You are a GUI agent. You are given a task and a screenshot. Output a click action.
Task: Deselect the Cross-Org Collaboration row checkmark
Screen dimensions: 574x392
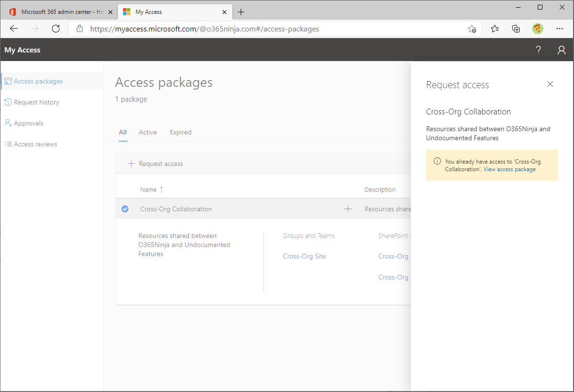125,208
